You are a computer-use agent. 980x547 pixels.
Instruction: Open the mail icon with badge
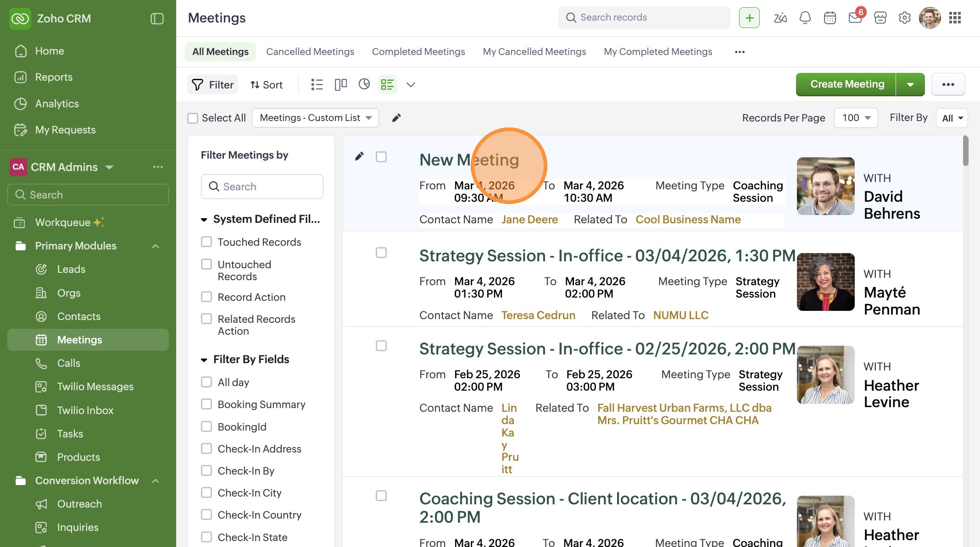(855, 18)
